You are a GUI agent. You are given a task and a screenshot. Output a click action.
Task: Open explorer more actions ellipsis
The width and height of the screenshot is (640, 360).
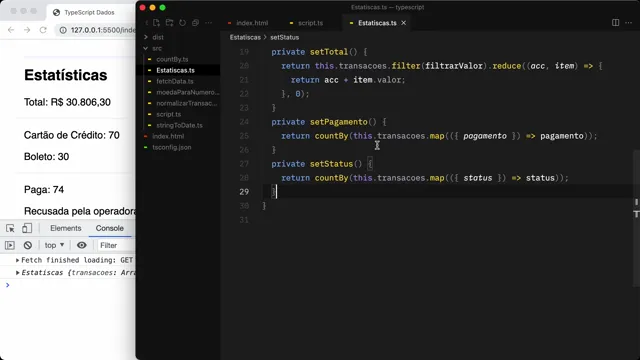209,23
